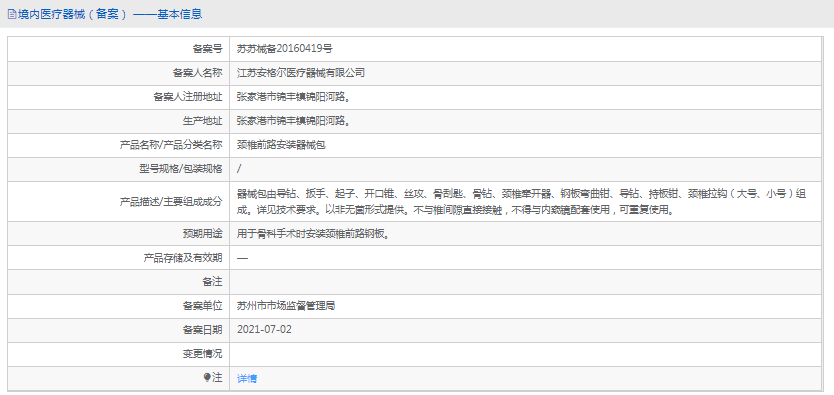Screen dimensions: 834x395
Task: Select product name 颈椎前路安装器械包
Action: pyautogui.click(x=281, y=145)
